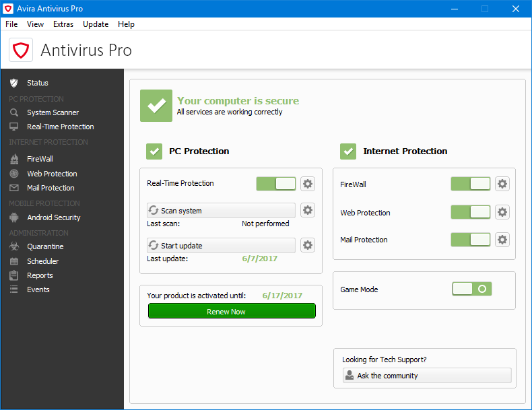Open the Update menu in menu bar
Viewport: 532px width, 410px height.
pos(96,24)
